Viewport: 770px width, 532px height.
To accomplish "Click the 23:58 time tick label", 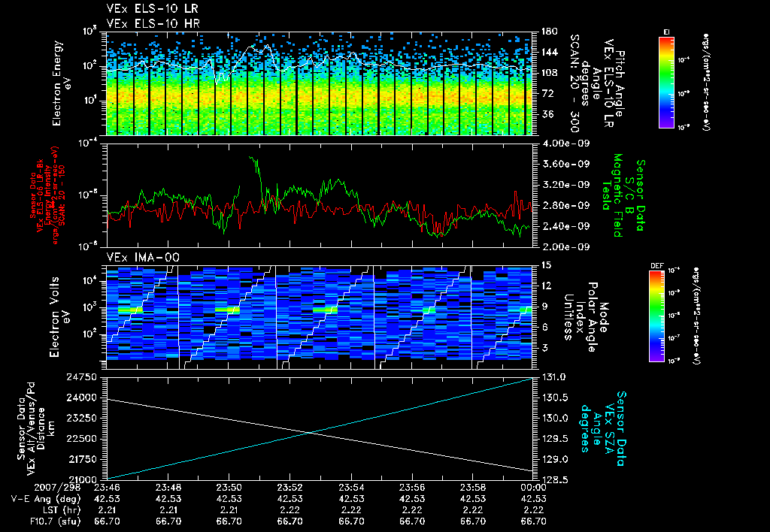I will [473, 488].
